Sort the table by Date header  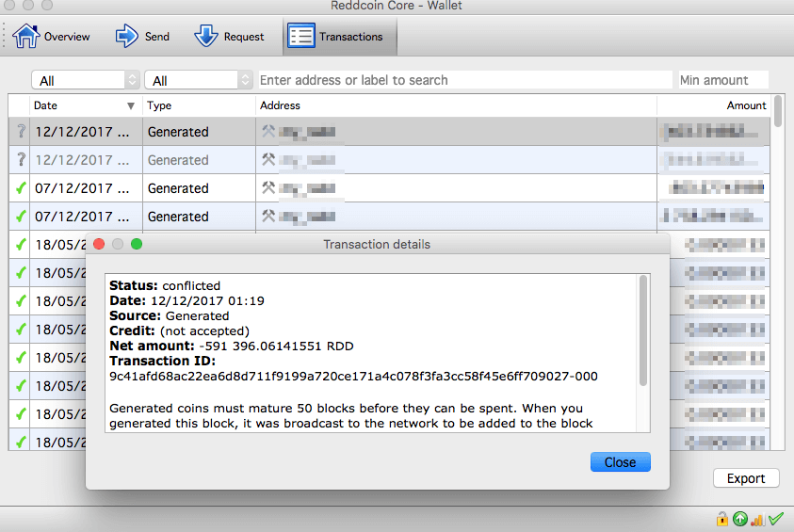(x=86, y=105)
